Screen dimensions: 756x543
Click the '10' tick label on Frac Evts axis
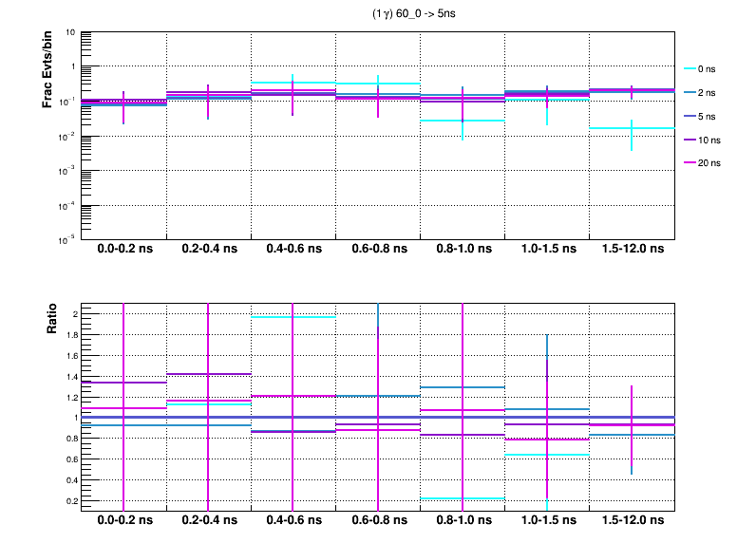click(71, 32)
